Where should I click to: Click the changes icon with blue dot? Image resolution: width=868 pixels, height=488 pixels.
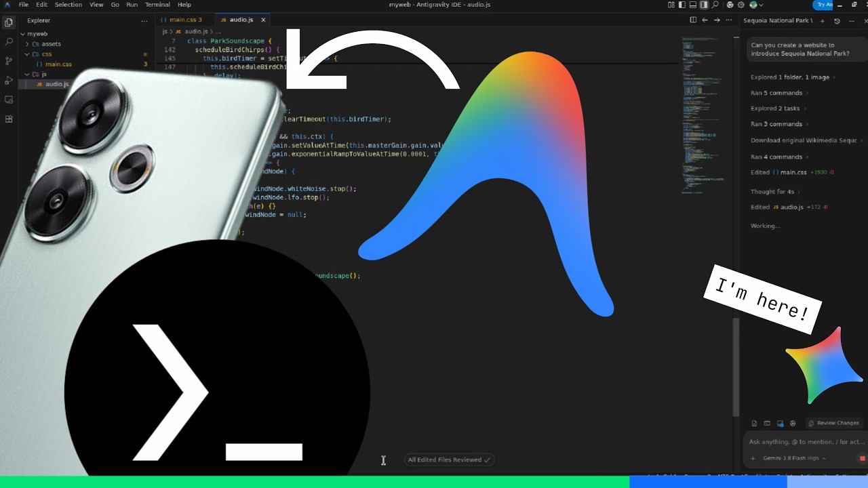(x=781, y=424)
